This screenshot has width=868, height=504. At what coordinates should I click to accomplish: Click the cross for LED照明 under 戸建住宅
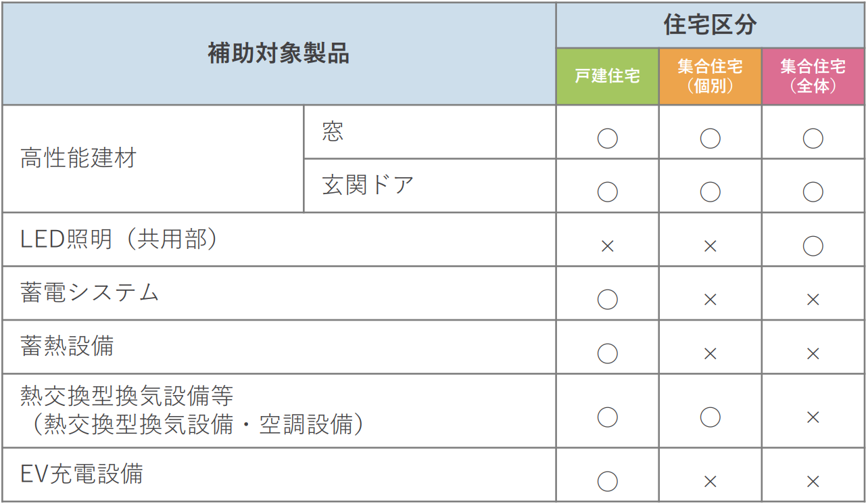[607, 246]
